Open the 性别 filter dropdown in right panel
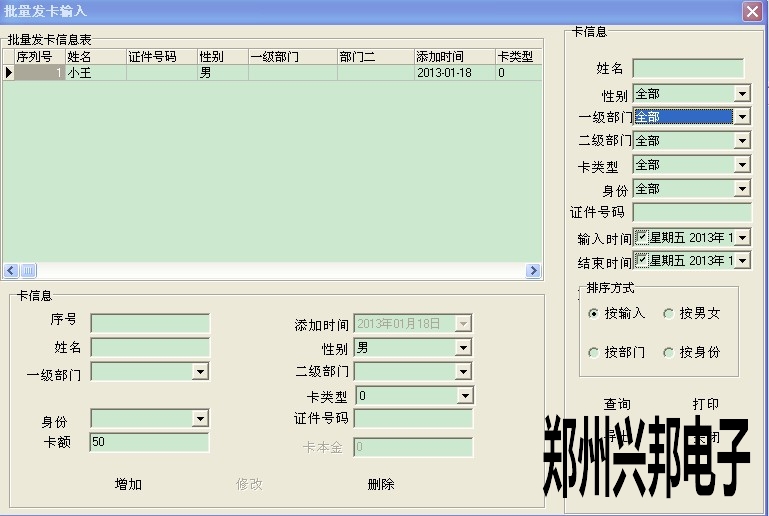Screen dimensions: 769x516 (742, 93)
